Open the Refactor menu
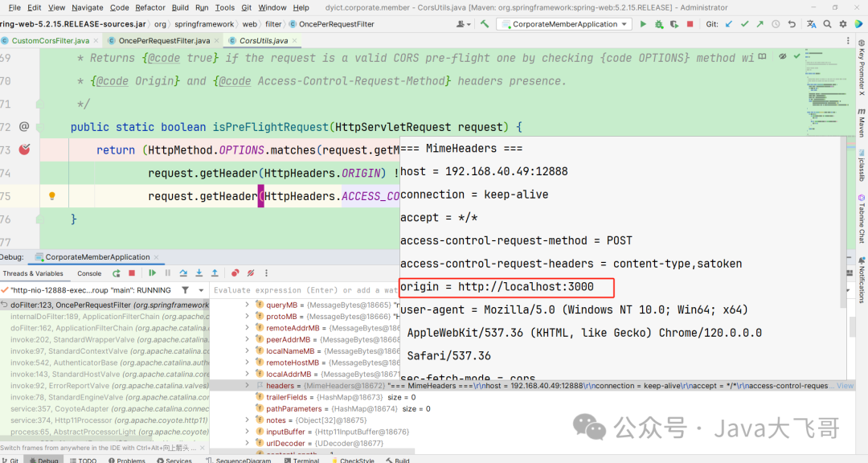This screenshot has height=463, width=868. (x=150, y=8)
